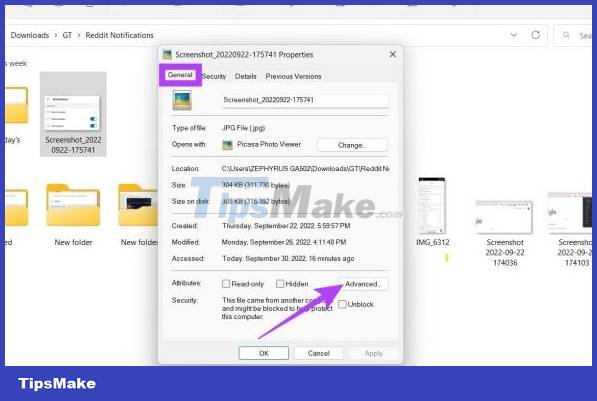Expand the chevron after Downloads breadcrumb
The image size is (597, 401).
[56, 35]
